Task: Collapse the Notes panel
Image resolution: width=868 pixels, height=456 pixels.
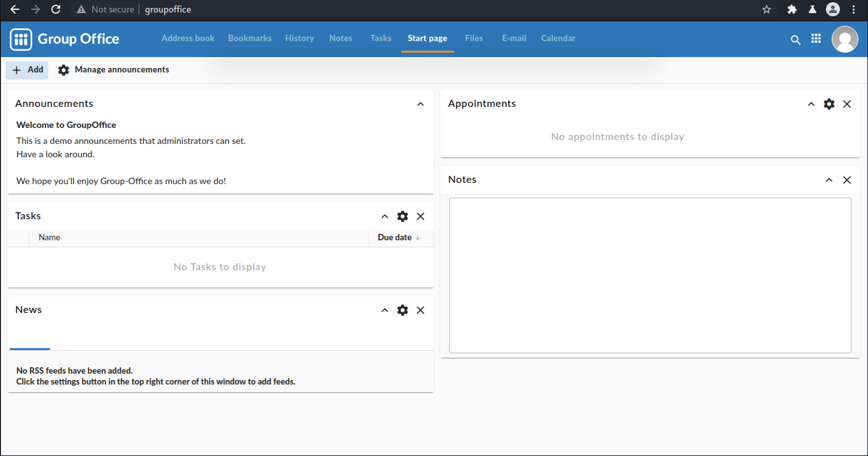Action: tap(829, 180)
